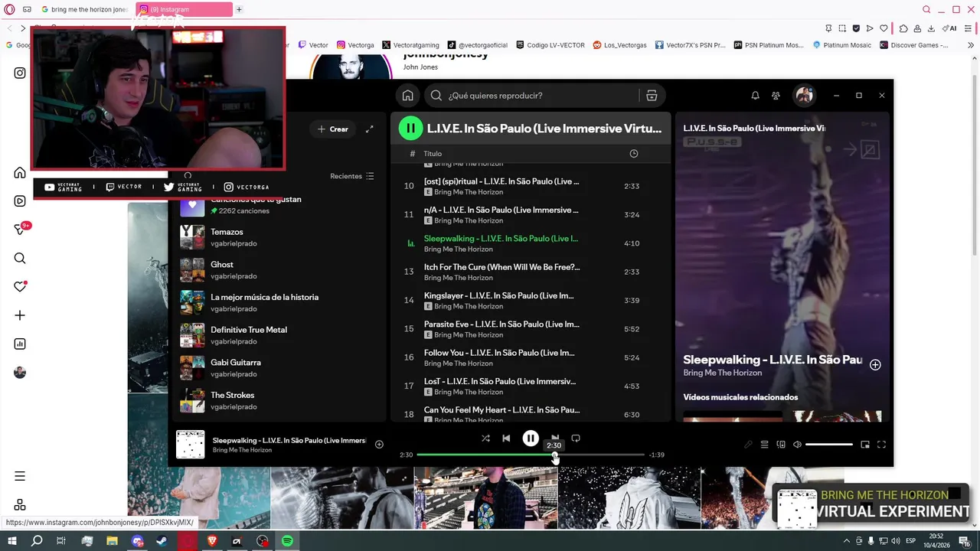Sort tracks by the duration clock header
This screenshot has width=980, height=551.
click(633, 154)
